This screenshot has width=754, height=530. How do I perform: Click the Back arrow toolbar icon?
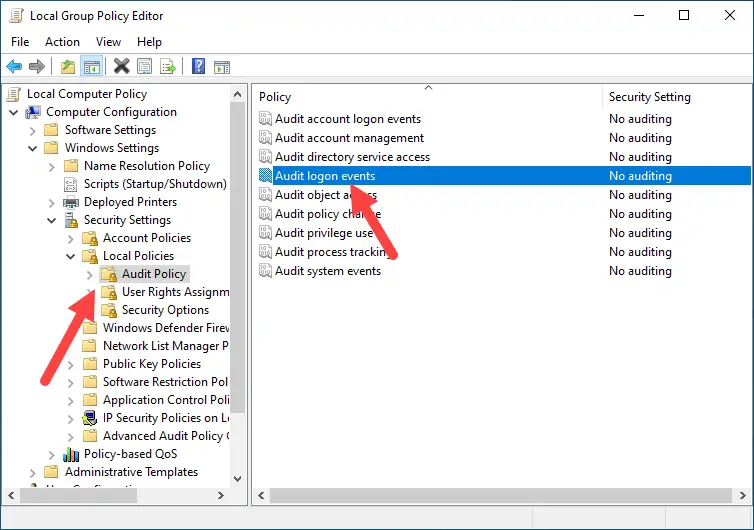coord(14,66)
